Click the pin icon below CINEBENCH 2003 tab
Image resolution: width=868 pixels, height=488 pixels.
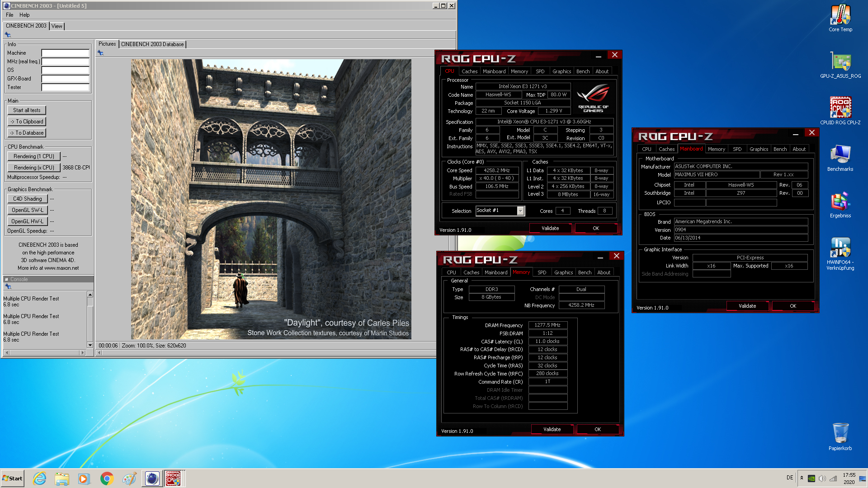pyautogui.click(x=8, y=35)
